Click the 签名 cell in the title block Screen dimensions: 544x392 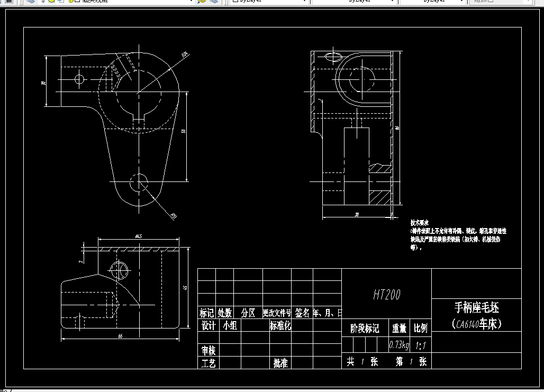pyautogui.click(x=302, y=313)
